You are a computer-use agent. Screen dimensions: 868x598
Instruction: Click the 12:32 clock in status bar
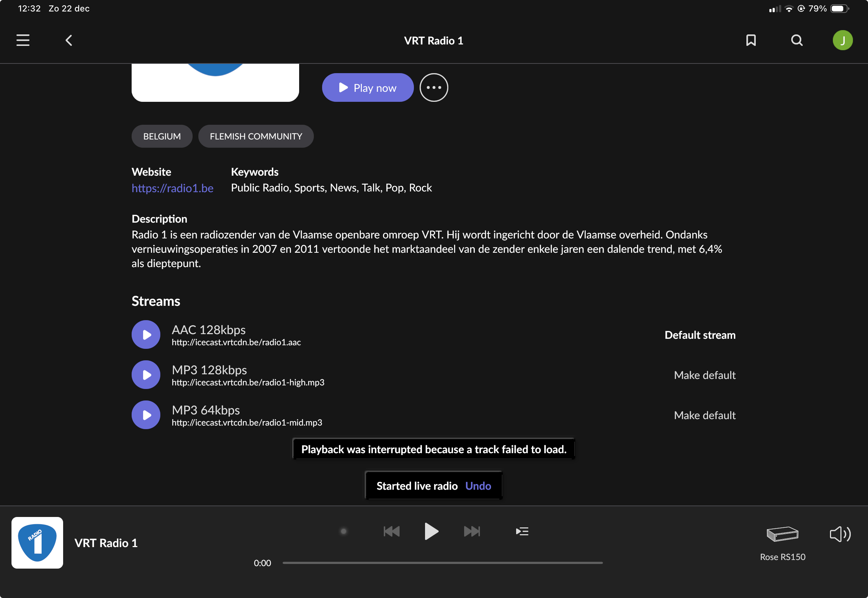click(29, 9)
